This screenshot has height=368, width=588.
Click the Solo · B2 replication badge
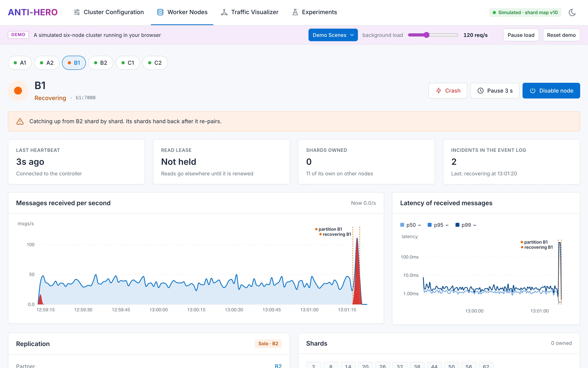268,343
